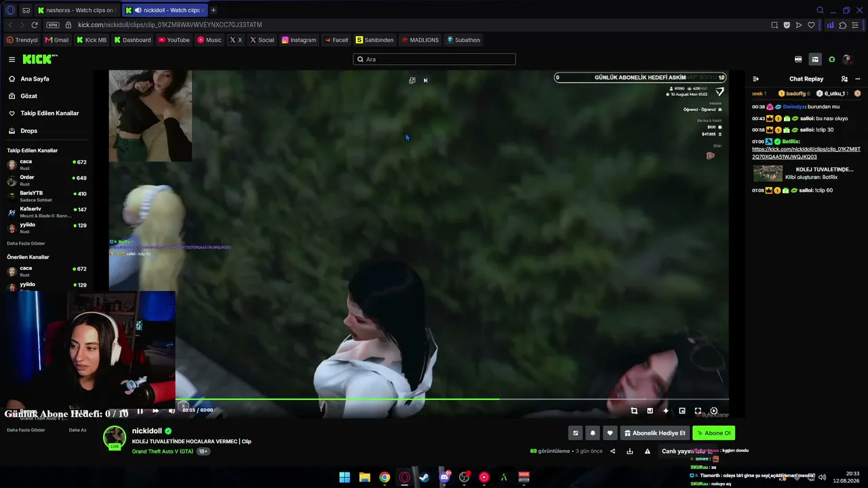The image size is (868, 488).
Task: Reload the page in the browser
Action: pyautogui.click(x=35, y=25)
